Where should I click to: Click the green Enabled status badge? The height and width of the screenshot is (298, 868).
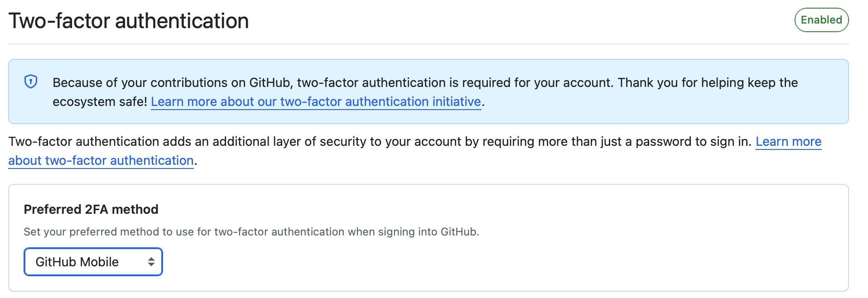[x=821, y=20]
